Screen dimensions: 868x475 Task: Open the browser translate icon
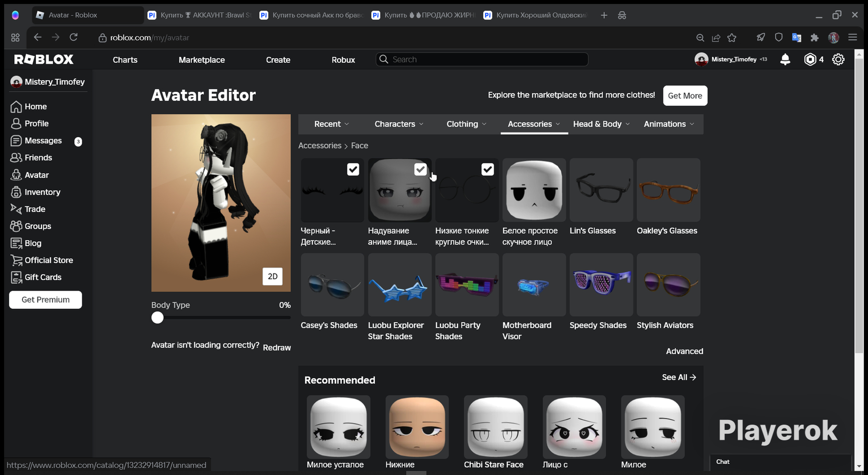coord(797,38)
